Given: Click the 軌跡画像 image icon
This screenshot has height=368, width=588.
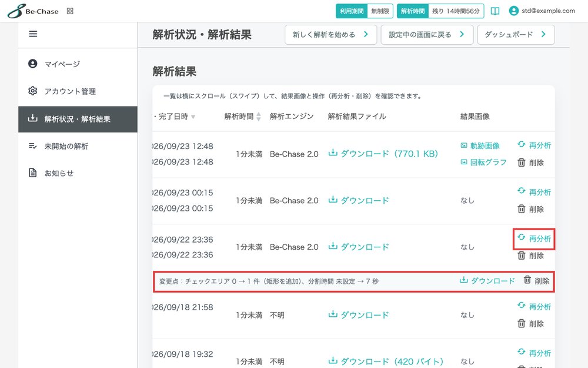Looking at the screenshot, I should (x=464, y=145).
